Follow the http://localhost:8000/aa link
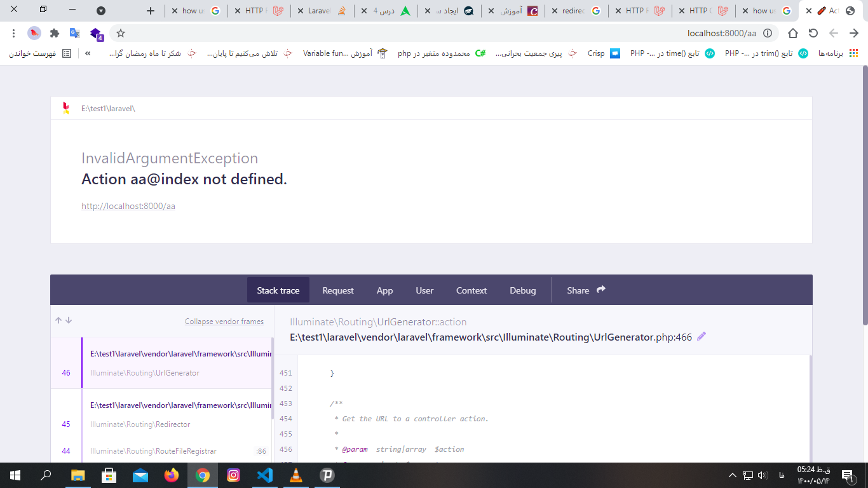Viewport: 868px width, 488px height. [128, 206]
